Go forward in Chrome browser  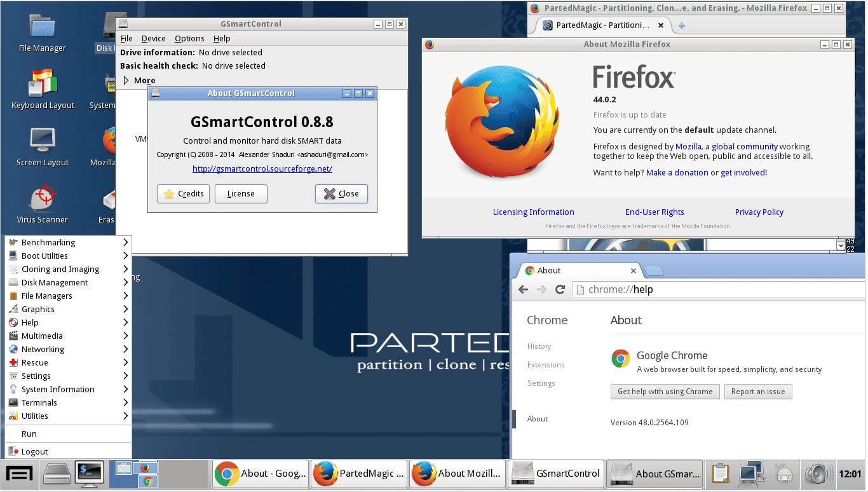[x=541, y=289]
